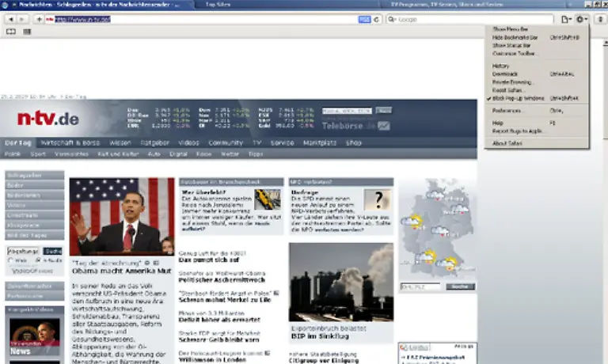Focus the address bar URL field
Image resolution: width=608 pixels, height=364 pixels.
pos(206,19)
